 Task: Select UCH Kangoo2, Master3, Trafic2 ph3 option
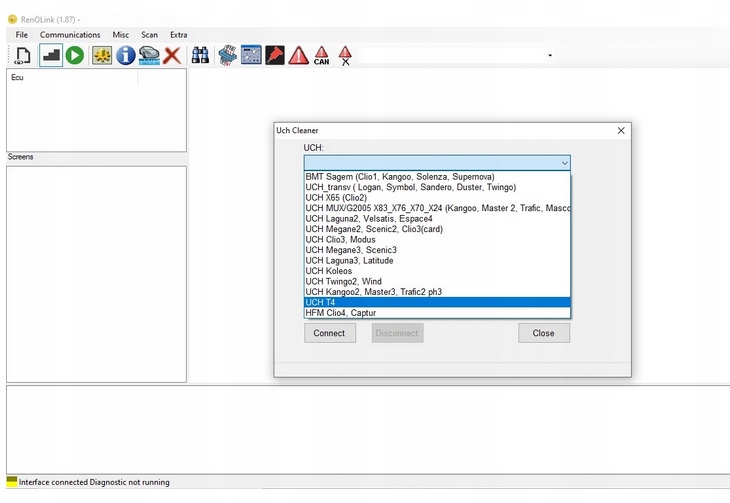click(437, 292)
